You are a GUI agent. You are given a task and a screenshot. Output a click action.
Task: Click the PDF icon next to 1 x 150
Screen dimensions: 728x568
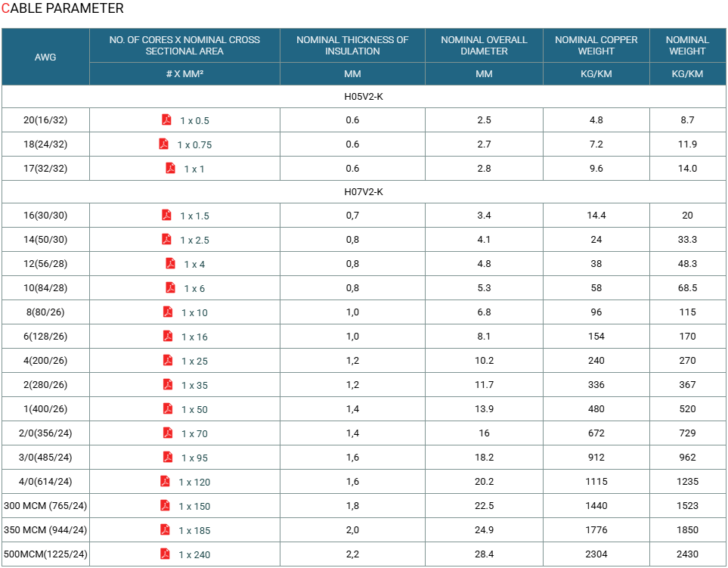coord(165,505)
